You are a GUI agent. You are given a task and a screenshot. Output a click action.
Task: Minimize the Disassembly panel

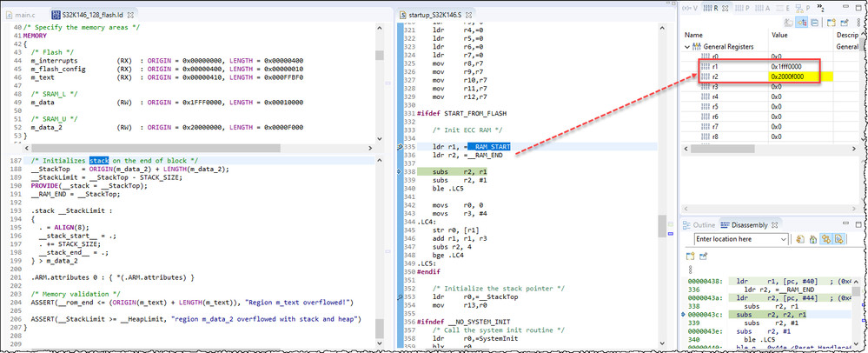846,223
